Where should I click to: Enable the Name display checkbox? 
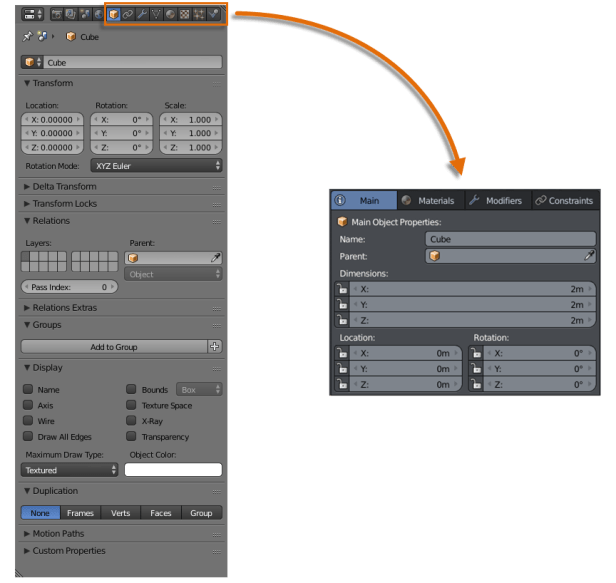tap(28, 389)
